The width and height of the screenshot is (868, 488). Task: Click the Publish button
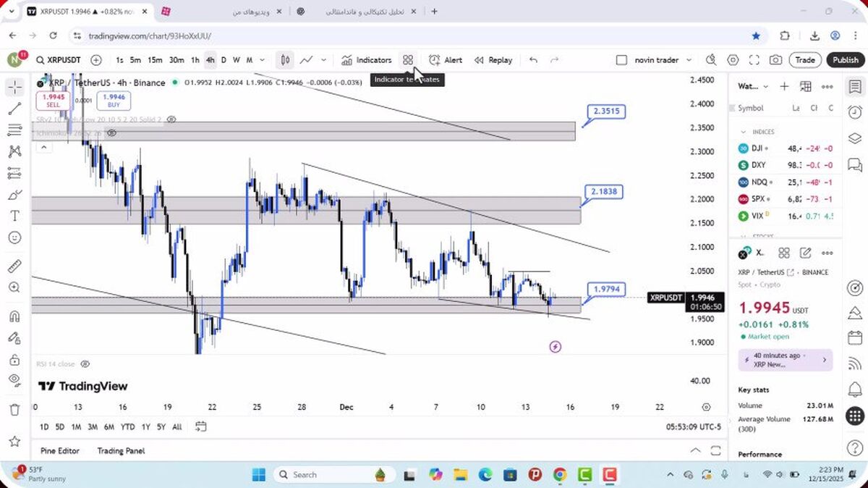(845, 60)
